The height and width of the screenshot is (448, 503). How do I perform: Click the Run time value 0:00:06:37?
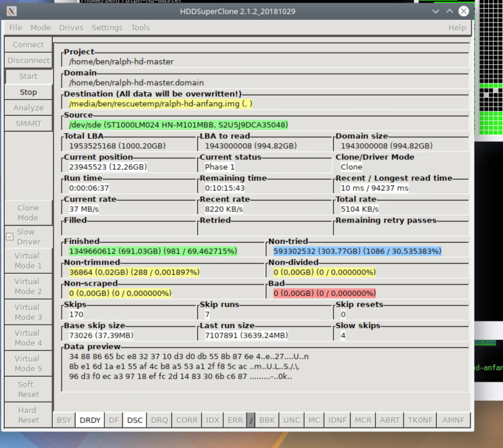[89, 188]
